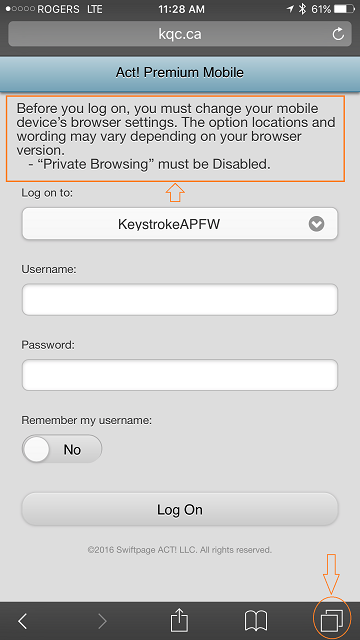Viewport: 360px width, 640px height.
Task: Focus the Password text field
Action: [x=180, y=375]
